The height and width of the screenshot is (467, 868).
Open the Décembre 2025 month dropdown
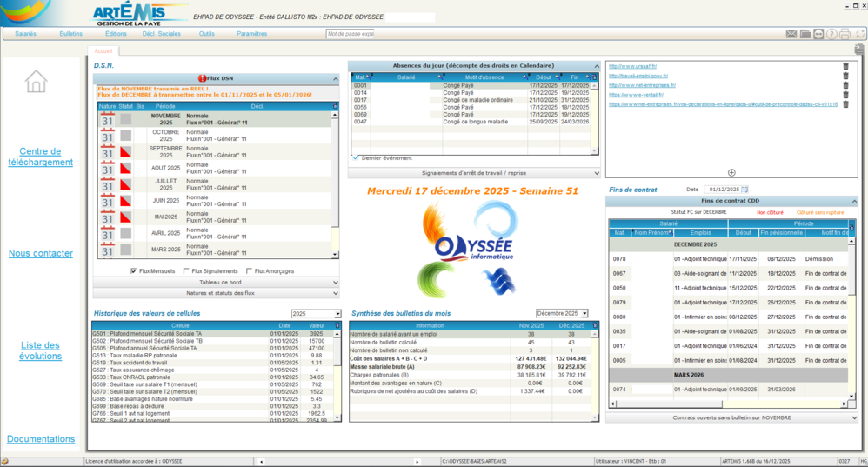[x=562, y=313]
